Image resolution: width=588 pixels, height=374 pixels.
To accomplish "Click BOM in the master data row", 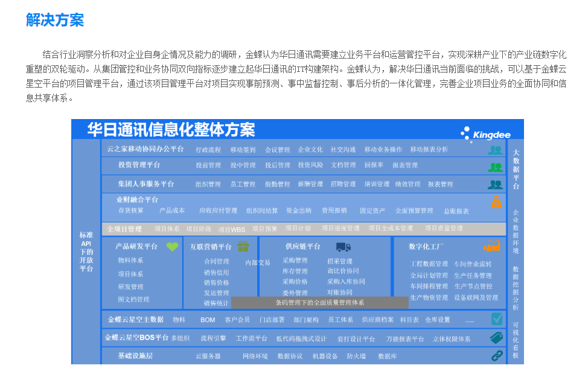I will click(208, 320).
